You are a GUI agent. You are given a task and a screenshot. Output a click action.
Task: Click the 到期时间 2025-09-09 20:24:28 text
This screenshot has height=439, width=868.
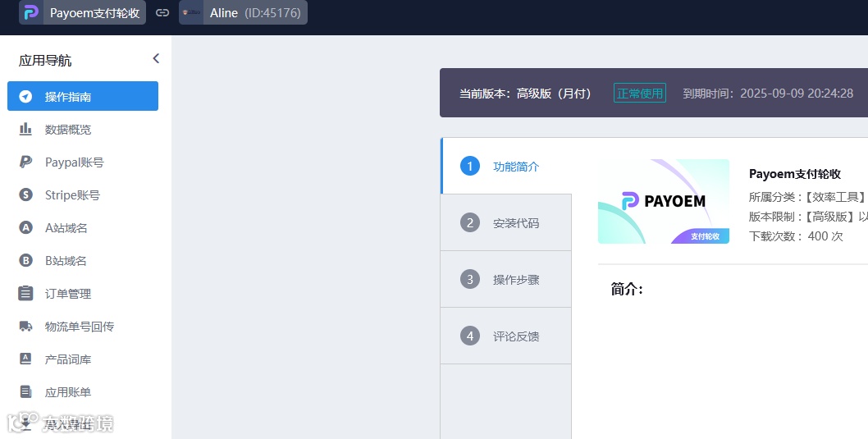pos(768,94)
